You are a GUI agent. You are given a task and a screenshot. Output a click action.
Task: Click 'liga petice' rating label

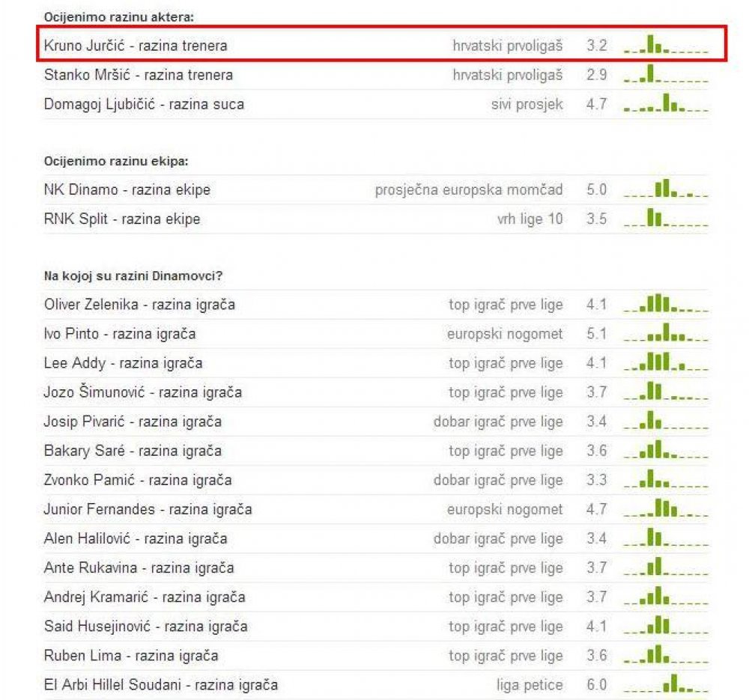530,685
